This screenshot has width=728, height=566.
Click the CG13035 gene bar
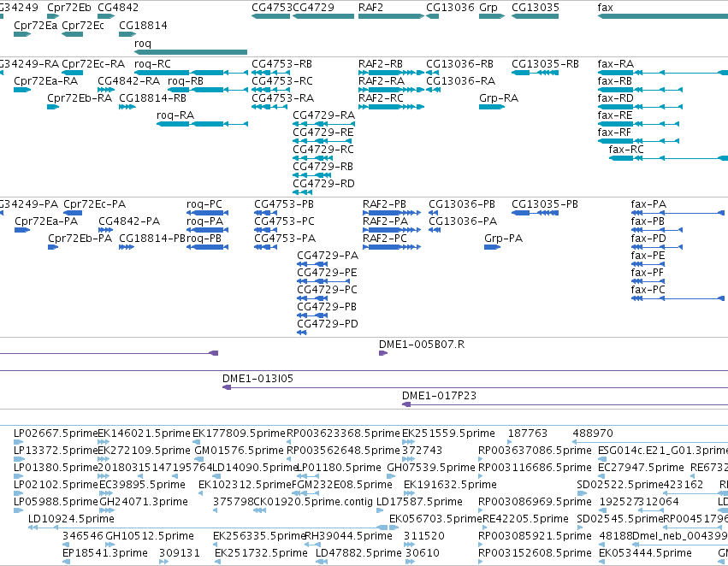click(x=535, y=16)
